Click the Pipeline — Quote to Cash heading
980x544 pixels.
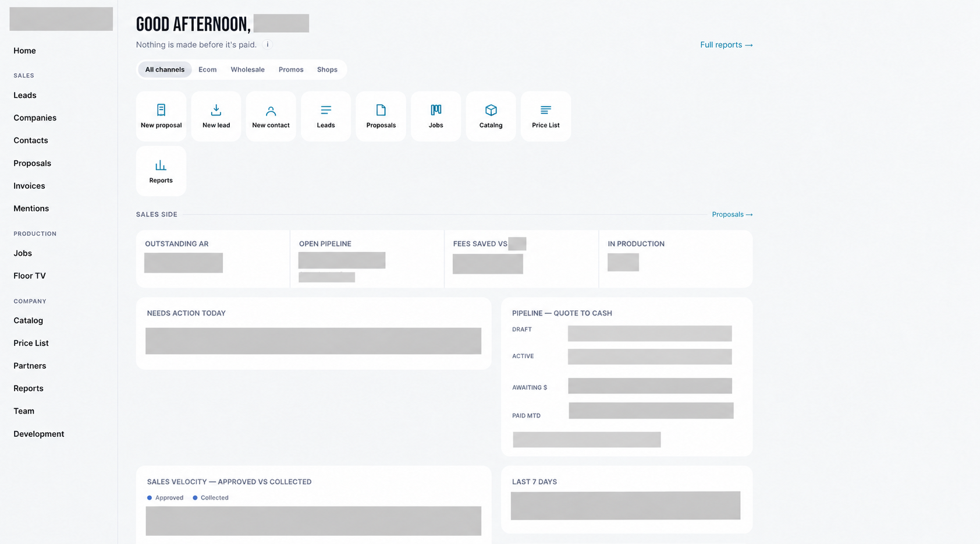[x=562, y=313]
